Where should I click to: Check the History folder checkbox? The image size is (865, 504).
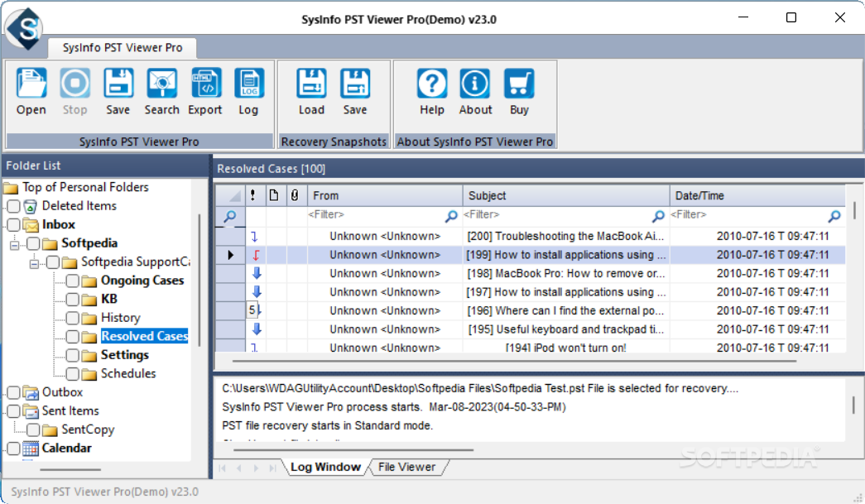pos(72,318)
